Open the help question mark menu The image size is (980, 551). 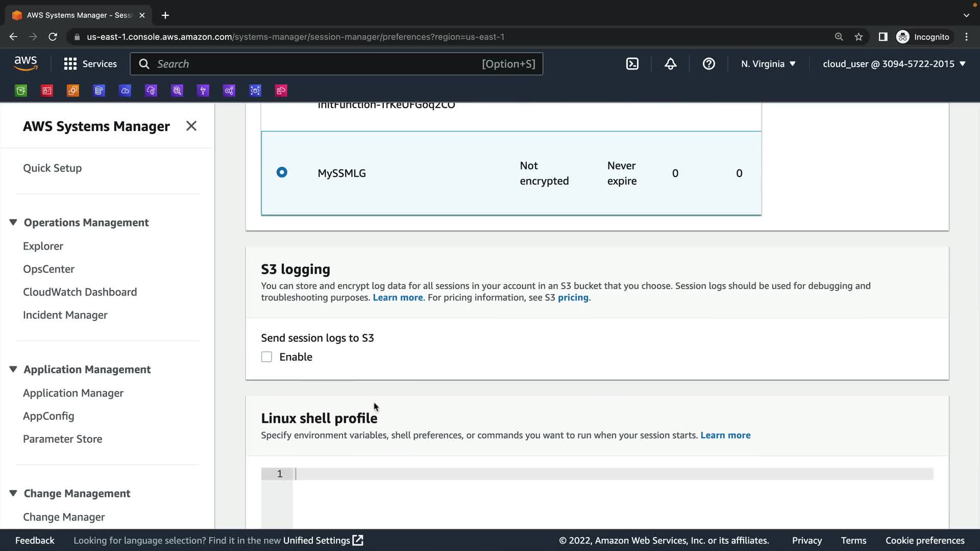[708, 64]
